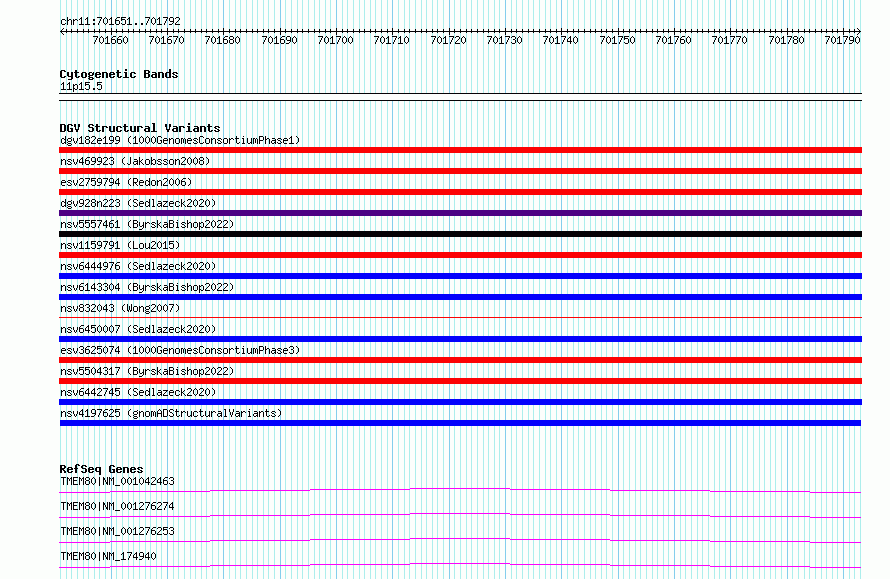Click the red bar under esv3625074

pyautogui.click(x=460, y=360)
